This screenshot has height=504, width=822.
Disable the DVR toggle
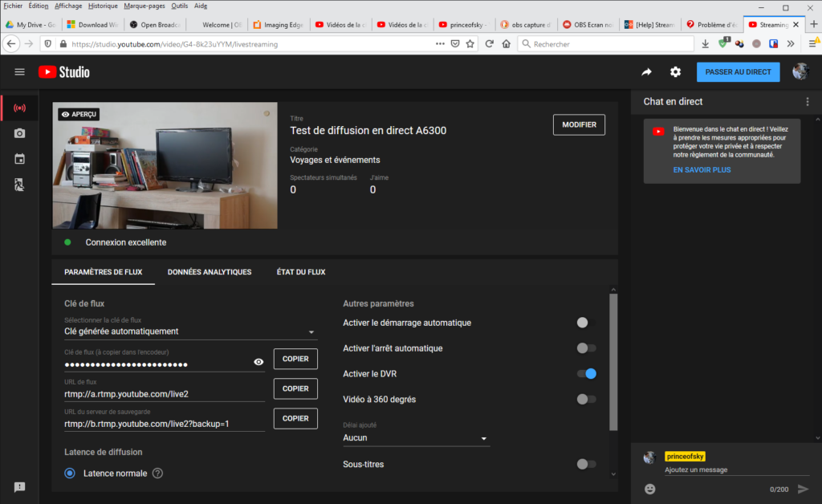coord(586,374)
